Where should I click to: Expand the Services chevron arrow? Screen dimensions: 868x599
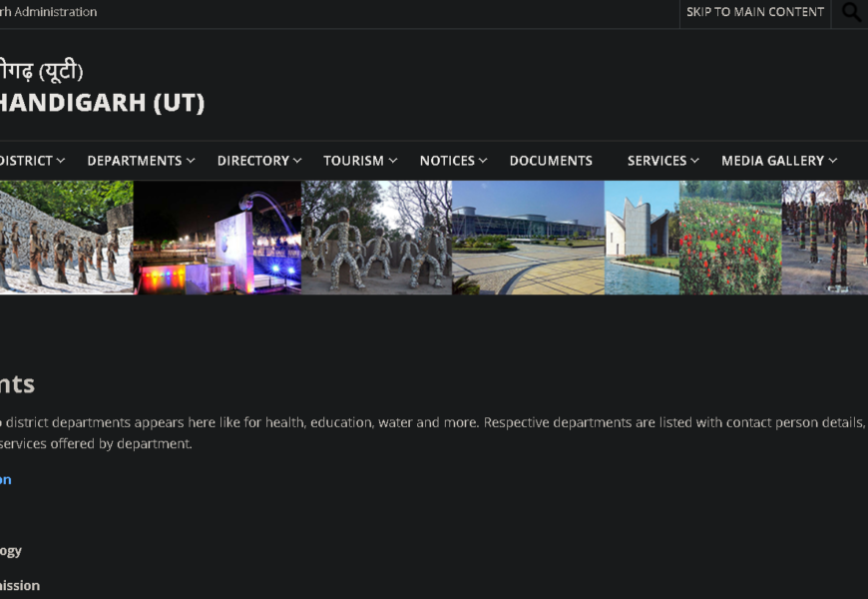(x=694, y=161)
